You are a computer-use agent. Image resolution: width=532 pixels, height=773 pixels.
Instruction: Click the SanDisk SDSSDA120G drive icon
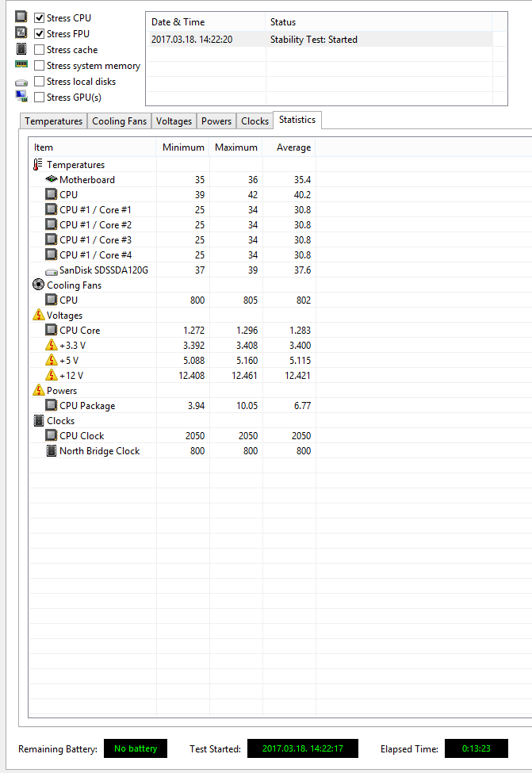[52, 272]
